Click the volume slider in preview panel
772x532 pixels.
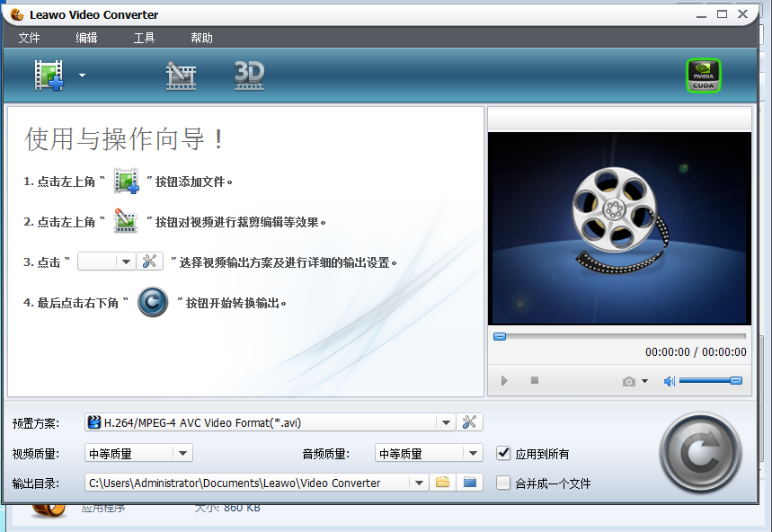(710, 381)
